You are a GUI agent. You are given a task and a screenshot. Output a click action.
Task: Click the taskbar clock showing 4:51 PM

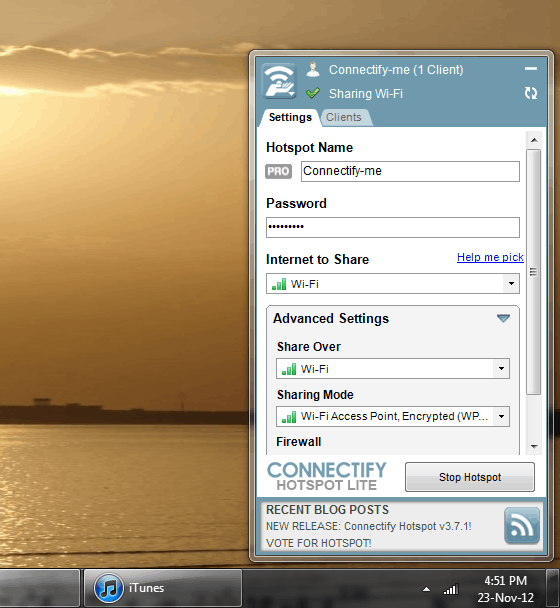[x=505, y=589]
